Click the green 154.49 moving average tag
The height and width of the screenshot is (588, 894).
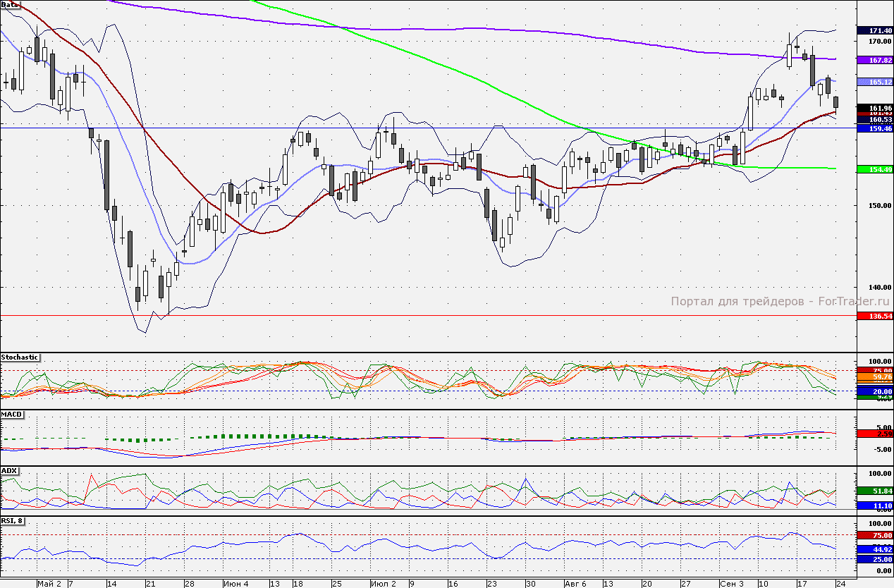point(874,169)
